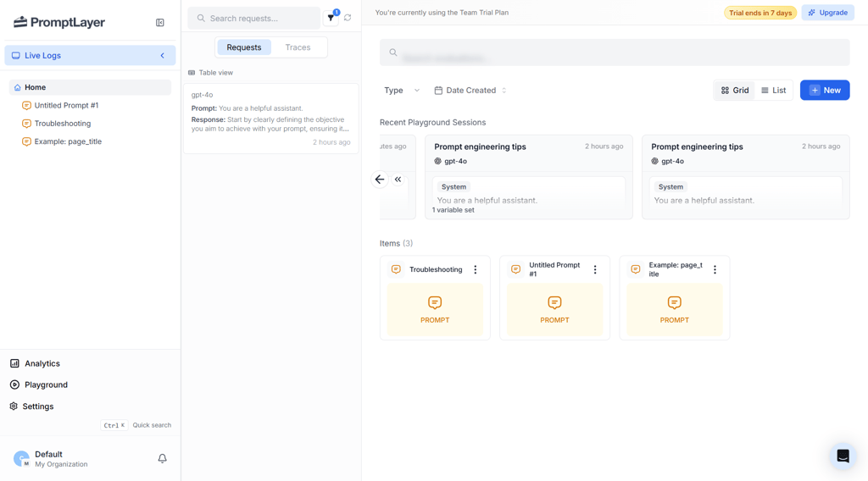Collapse Live Logs chevron

coord(162,55)
